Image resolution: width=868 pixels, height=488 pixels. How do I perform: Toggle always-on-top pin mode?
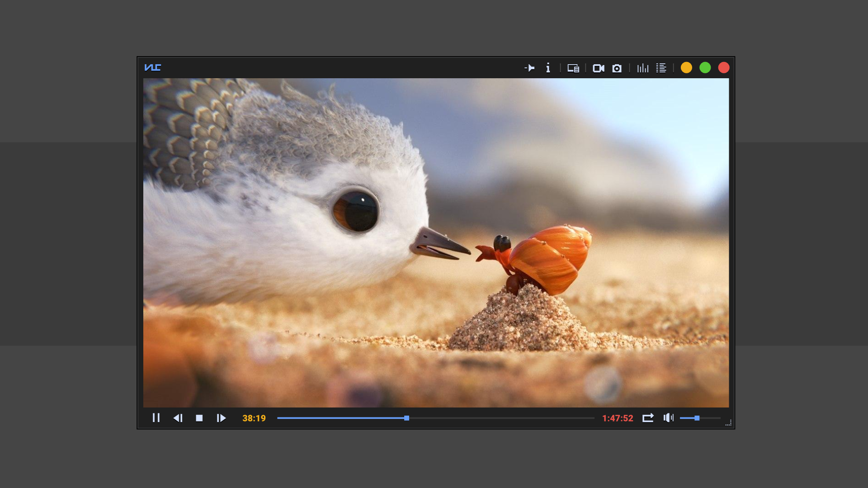[x=530, y=68]
